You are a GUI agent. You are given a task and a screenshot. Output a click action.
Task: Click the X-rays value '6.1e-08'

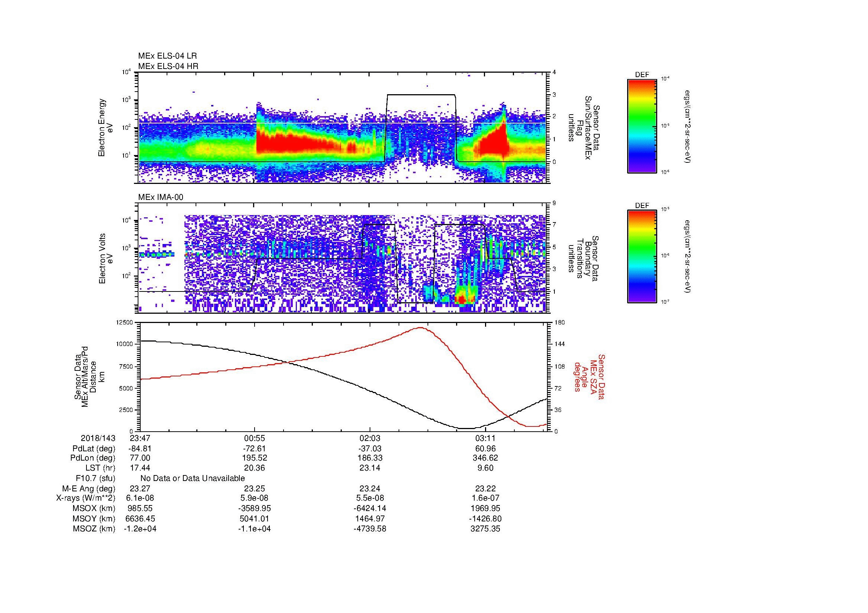tap(140, 498)
